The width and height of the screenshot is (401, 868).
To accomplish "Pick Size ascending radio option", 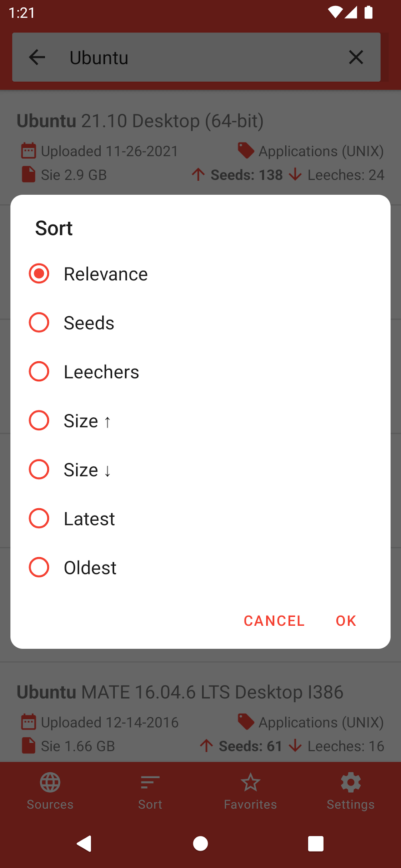I will tap(39, 420).
